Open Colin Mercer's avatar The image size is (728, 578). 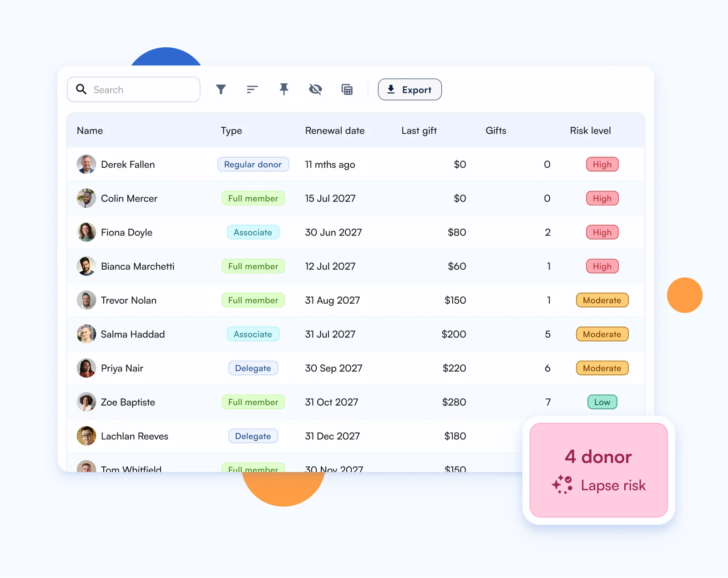click(x=86, y=198)
